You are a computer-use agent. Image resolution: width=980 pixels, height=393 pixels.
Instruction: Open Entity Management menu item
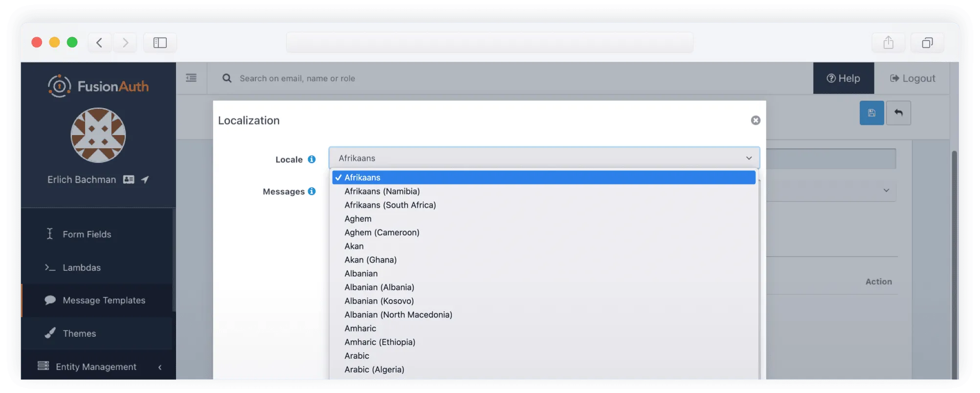pyautogui.click(x=96, y=367)
